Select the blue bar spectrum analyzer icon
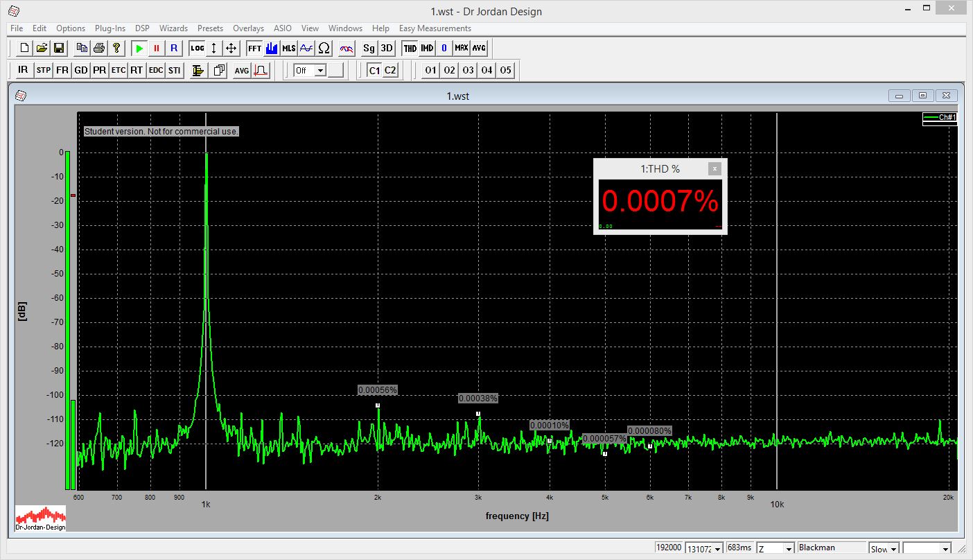 272,48
